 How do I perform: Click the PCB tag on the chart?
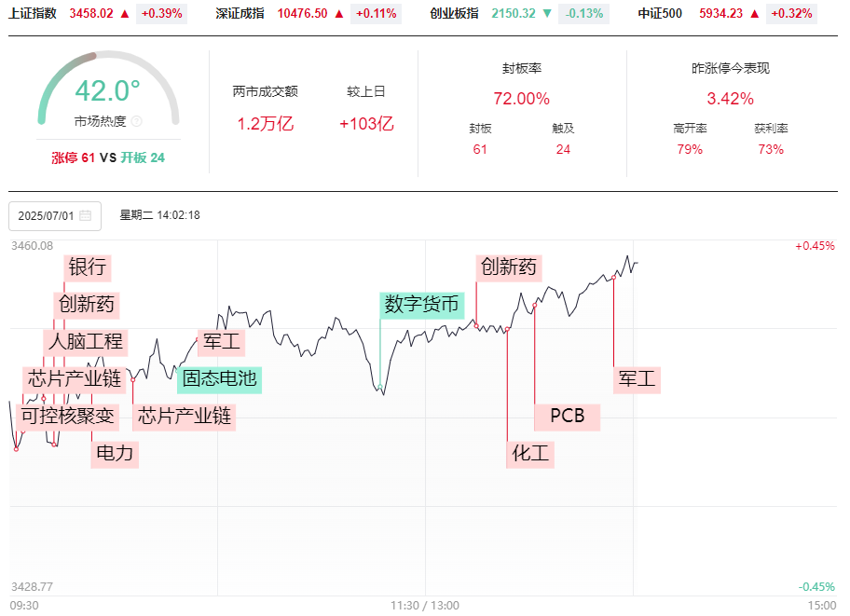(568, 416)
